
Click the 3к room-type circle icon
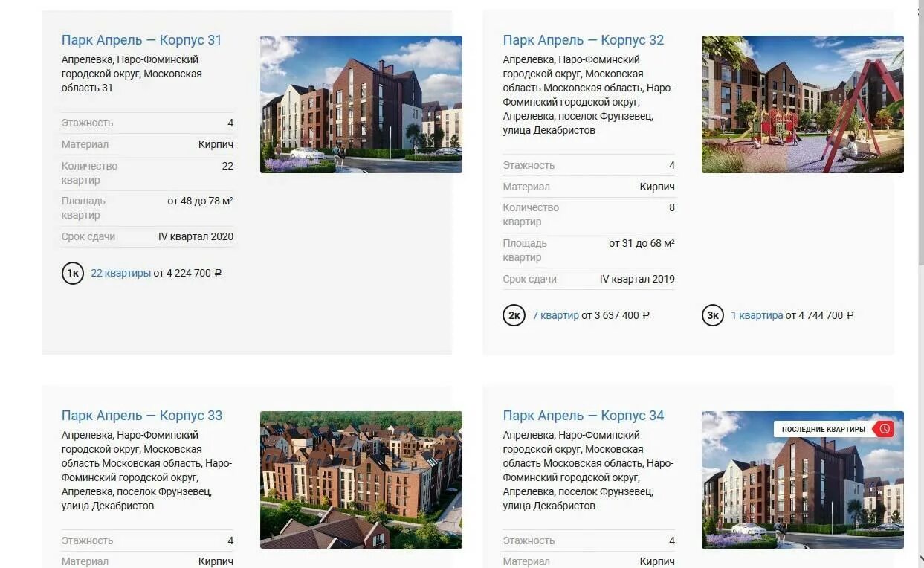click(x=713, y=316)
